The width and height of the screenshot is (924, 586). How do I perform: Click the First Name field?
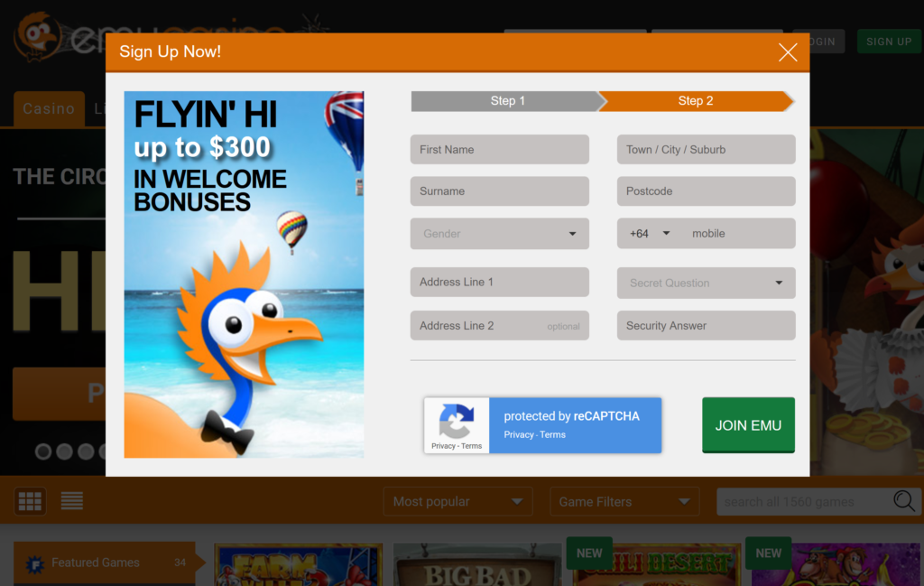(x=499, y=150)
